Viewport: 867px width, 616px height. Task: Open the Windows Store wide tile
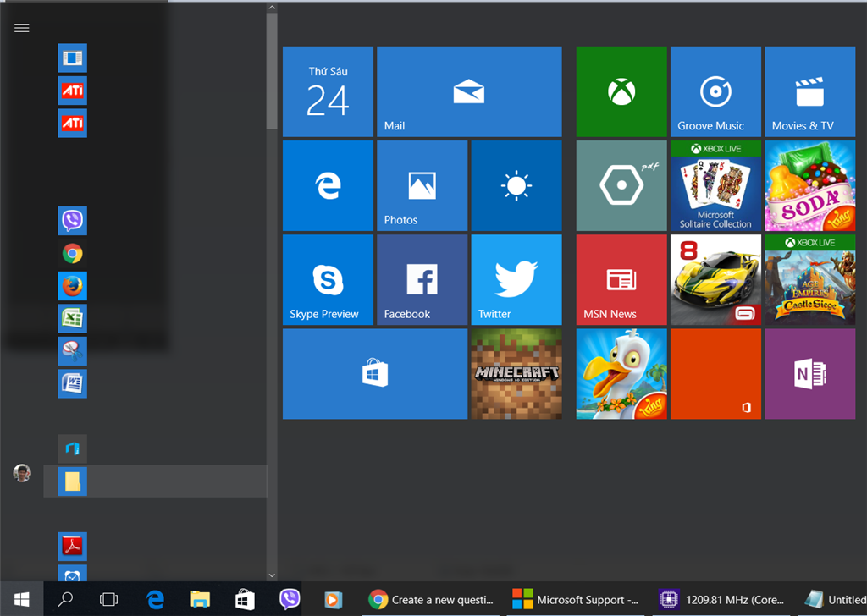point(375,374)
